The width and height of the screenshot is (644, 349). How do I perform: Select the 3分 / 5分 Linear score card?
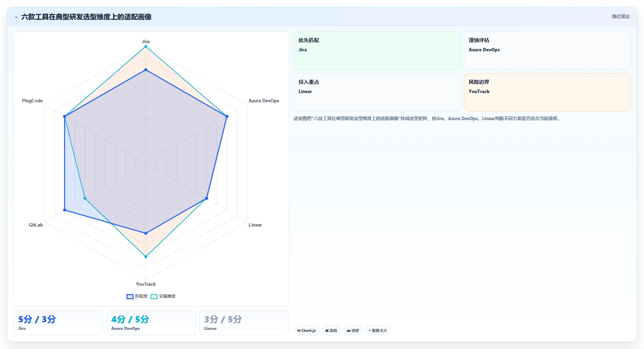tap(244, 323)
